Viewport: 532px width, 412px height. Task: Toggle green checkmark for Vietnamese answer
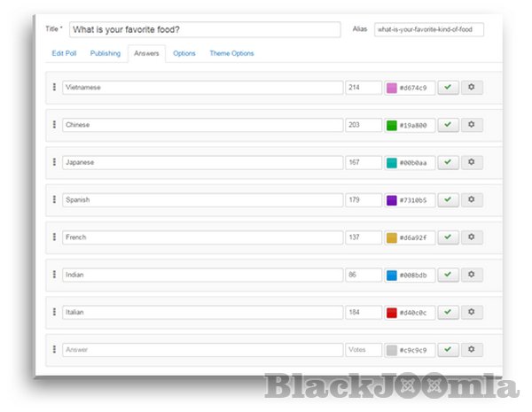coord(448,88)
